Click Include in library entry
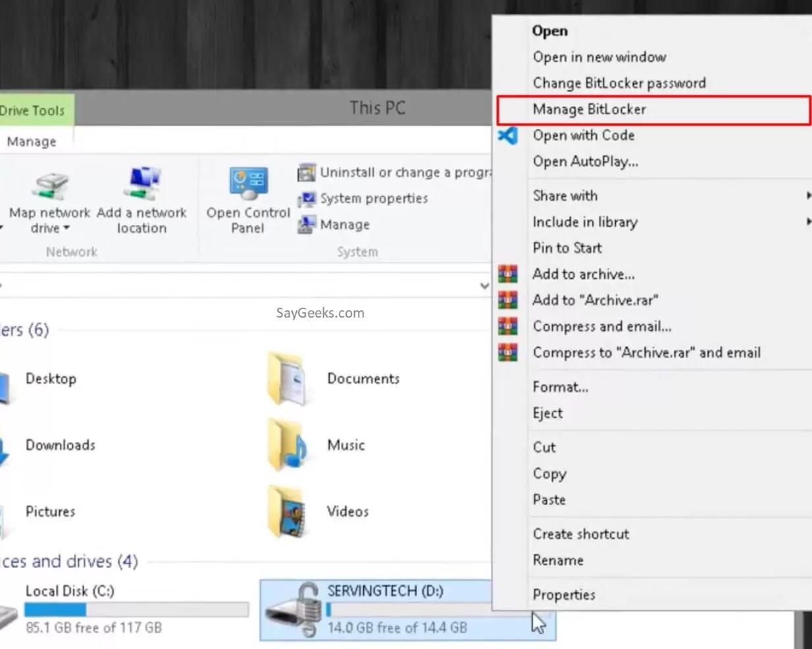This screenshot has height=649, width=812. pos(585,222)
